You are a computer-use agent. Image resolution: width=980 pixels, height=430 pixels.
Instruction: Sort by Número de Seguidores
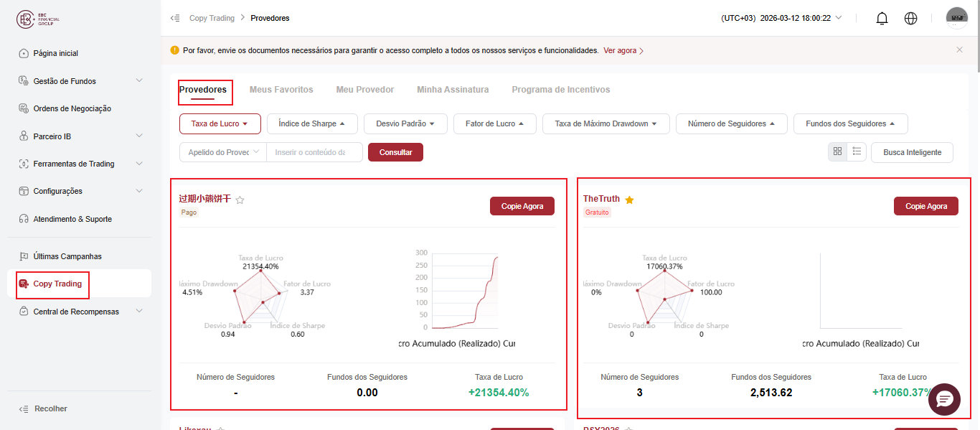tap(732, 123)
